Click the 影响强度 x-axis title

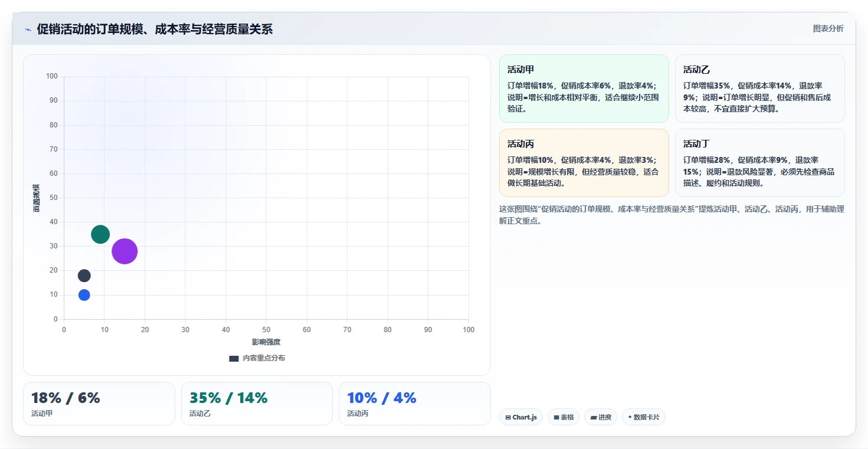click(266, 342)
